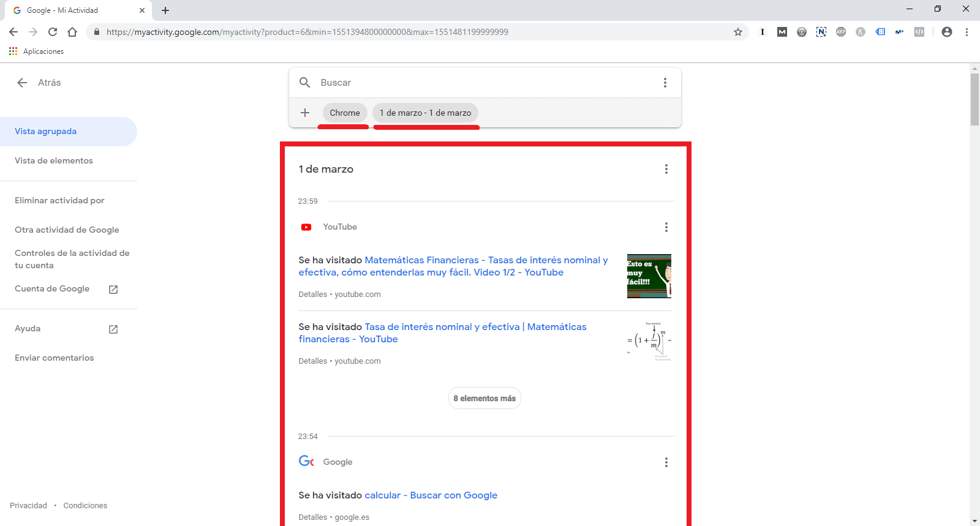
Task: Open the formula video thumbnail
Action: (x=649, y=341)
